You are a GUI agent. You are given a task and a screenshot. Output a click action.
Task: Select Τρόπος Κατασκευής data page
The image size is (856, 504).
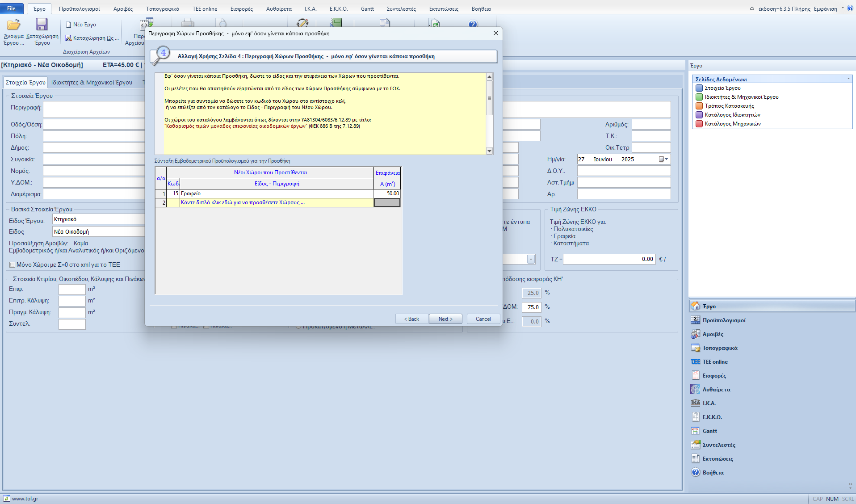[x=729, y=106]
